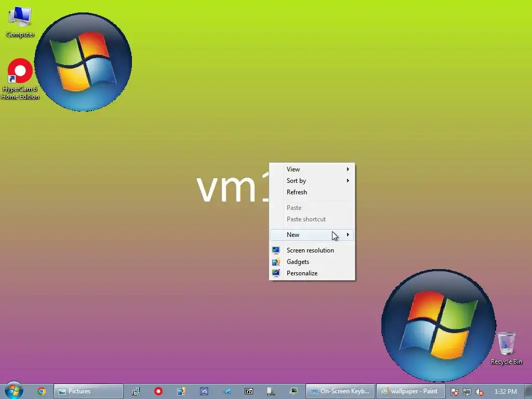
Task: Click the greyed-out Paste entry
Action: (312, 208)
